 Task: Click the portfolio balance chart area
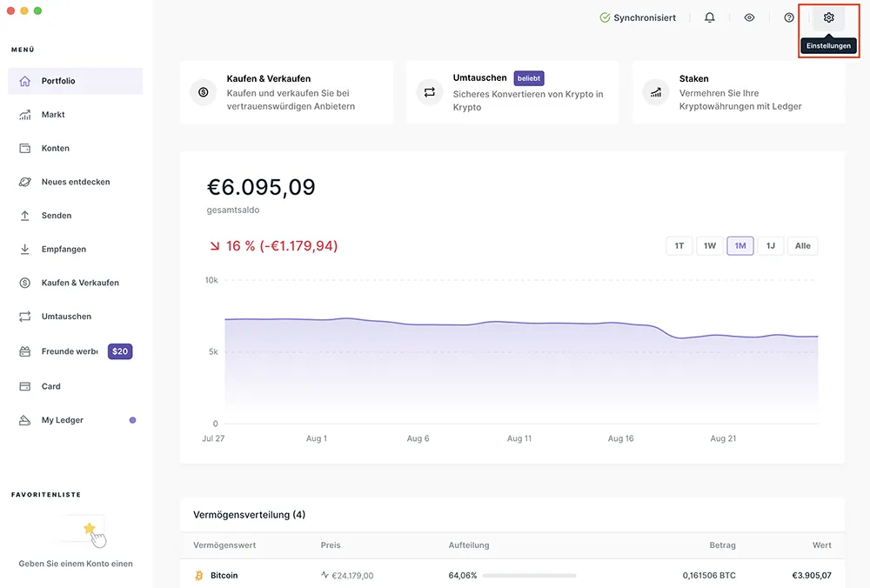coord(521,371)
